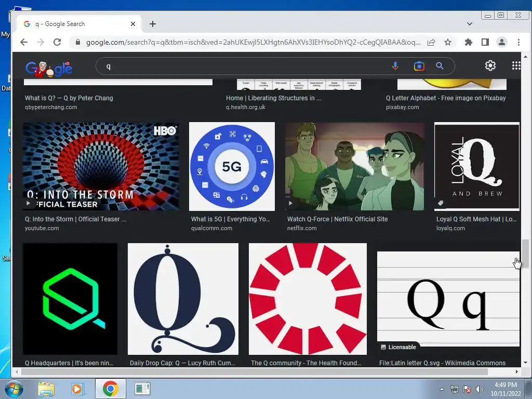Screen dimensions: 532x399
Task: Open the Loyal Q and Brew thumbnail
Action: (x=477, y=167)
